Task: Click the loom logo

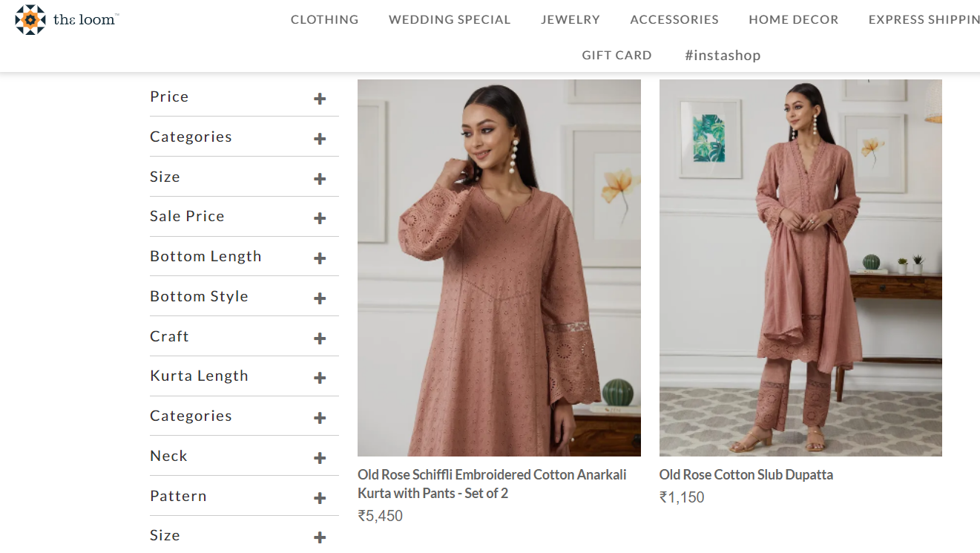Action: pyautogui.click(x=67, y=20)
